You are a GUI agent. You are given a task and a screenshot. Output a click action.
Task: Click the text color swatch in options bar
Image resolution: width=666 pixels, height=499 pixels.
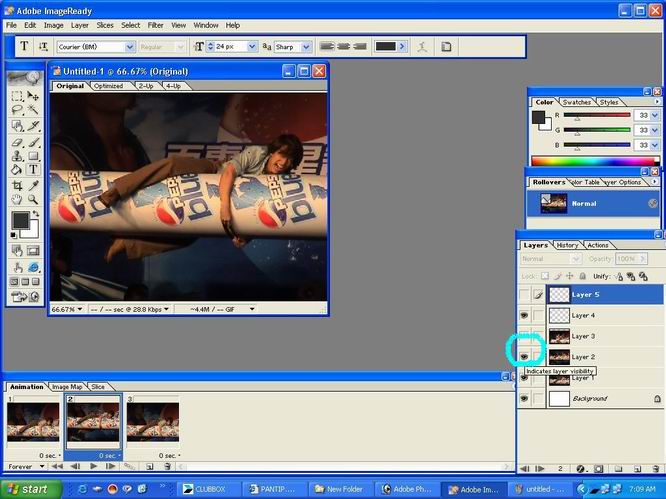point(386,46)
